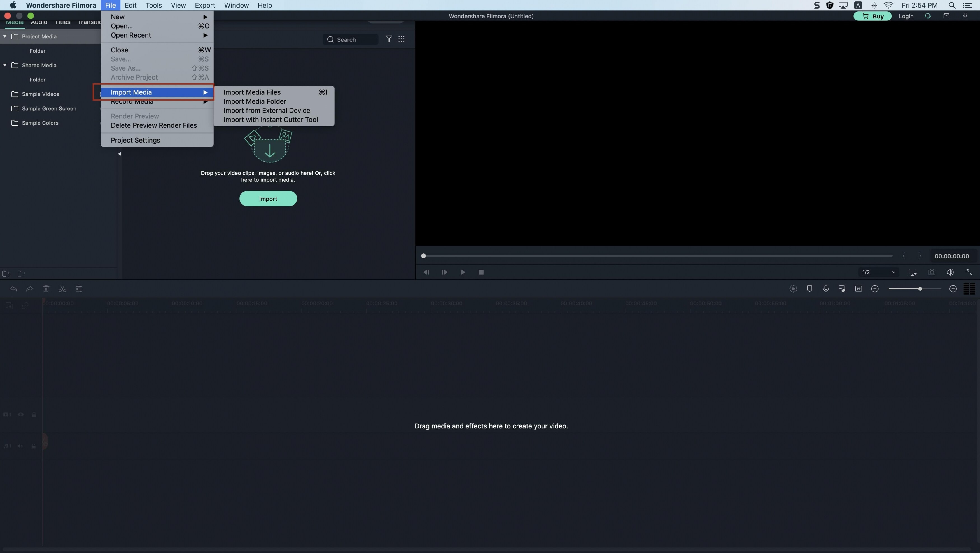
Task: Click the Buy button in menu bar
Action: [872, 15]
